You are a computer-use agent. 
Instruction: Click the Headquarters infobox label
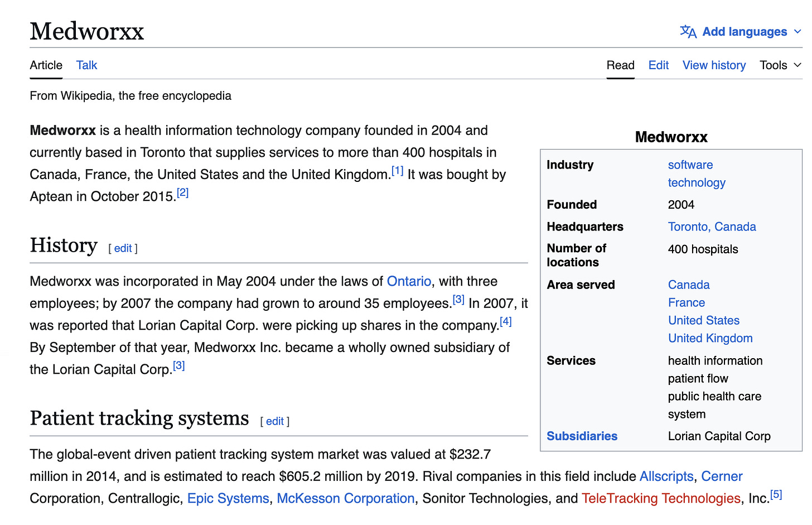coord(585,227)
